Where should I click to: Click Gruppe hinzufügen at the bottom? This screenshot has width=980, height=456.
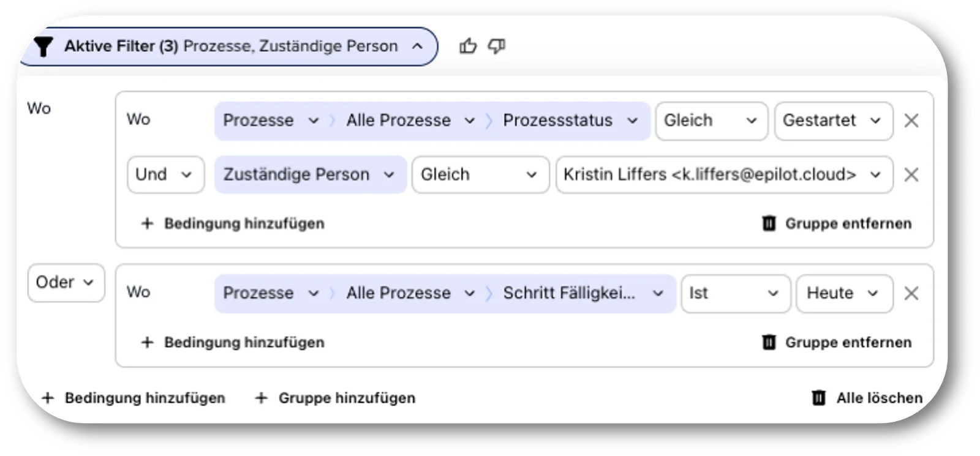[x=335, y=398]
